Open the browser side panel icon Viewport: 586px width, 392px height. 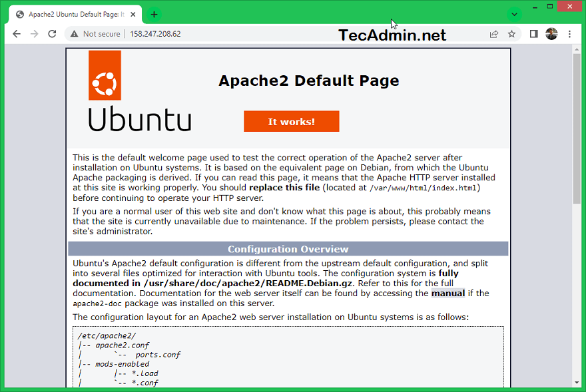point(533,34)
